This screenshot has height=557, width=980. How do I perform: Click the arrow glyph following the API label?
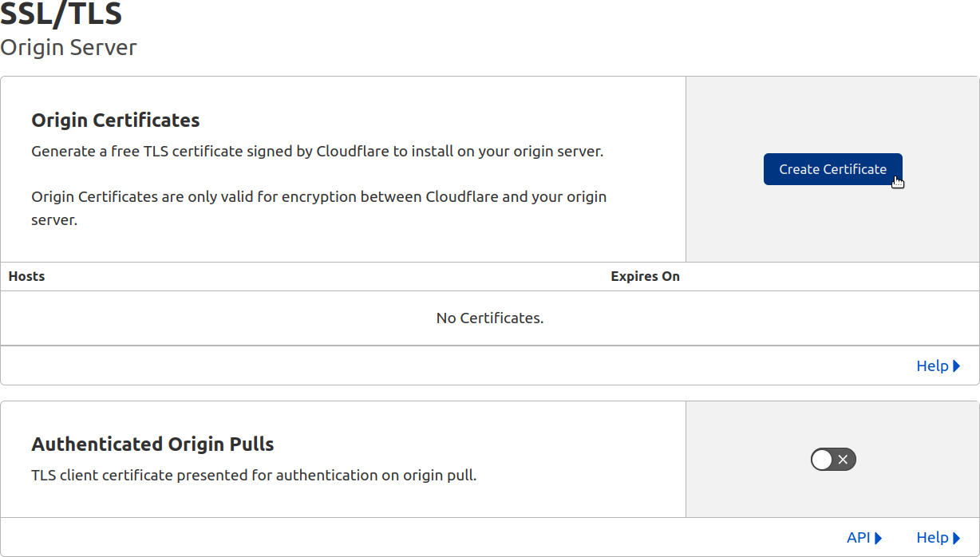tap(878, 537)
